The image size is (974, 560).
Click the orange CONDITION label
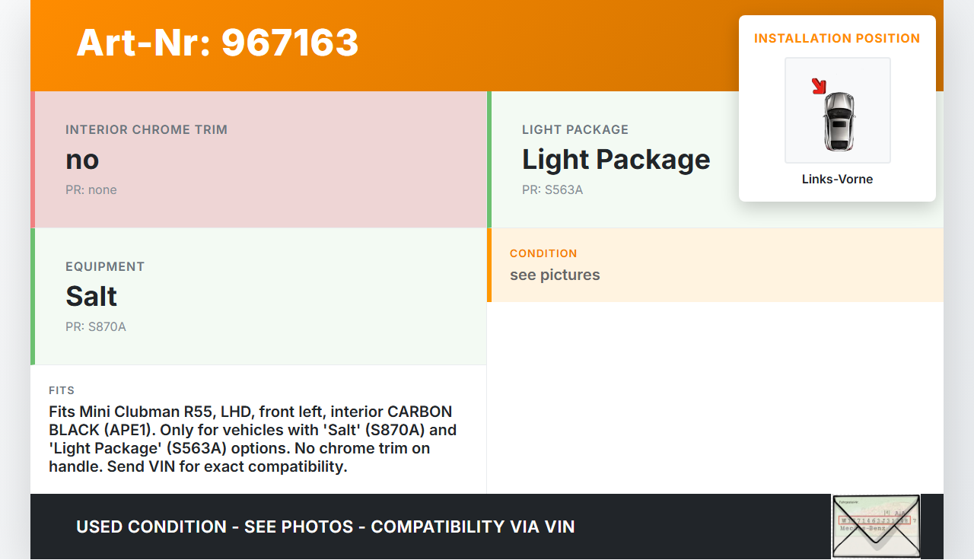click(x=543, y=253)
